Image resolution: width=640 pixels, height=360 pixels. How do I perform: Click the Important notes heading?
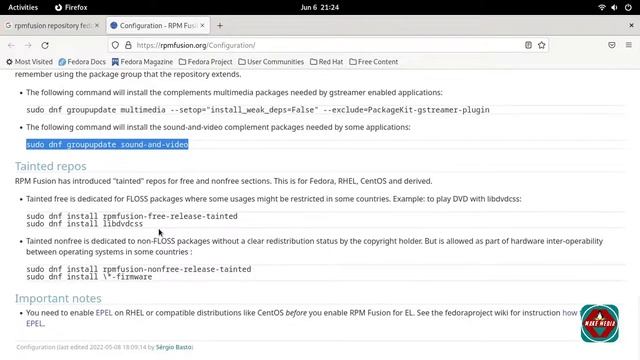click(58, 298)
